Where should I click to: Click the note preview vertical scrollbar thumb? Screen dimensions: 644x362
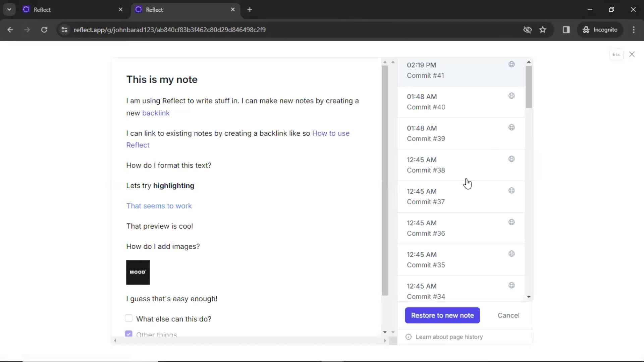(x=385, y=180)
